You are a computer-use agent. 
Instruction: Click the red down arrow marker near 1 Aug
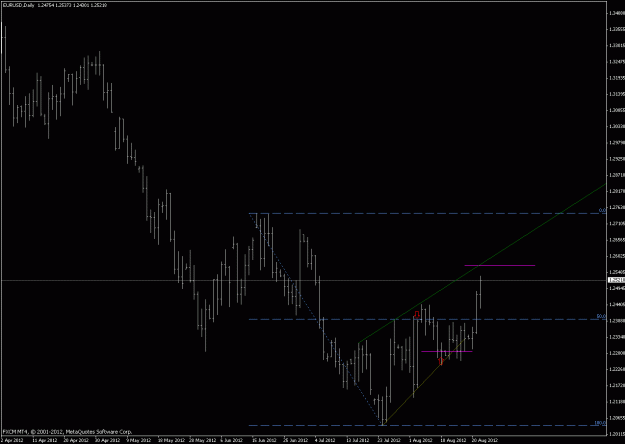pos(417,314)
